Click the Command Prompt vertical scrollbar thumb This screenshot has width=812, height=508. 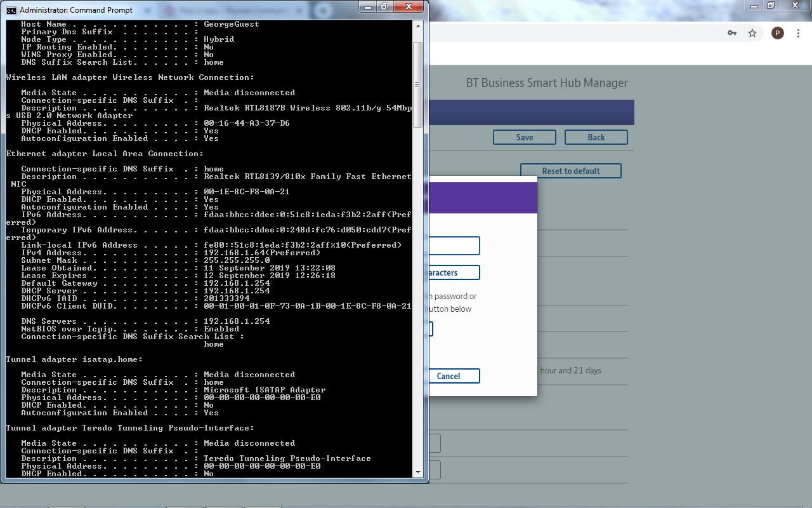coord(417,84)
